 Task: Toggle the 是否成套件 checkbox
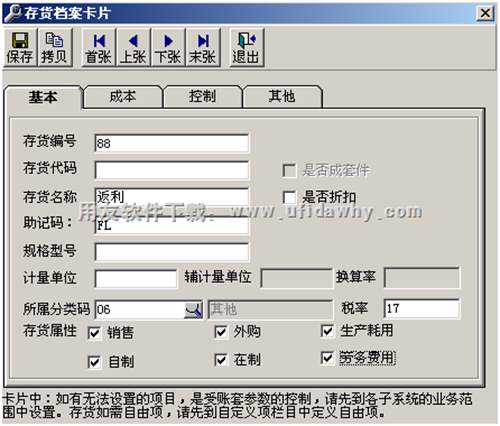[x=289, y=171]
